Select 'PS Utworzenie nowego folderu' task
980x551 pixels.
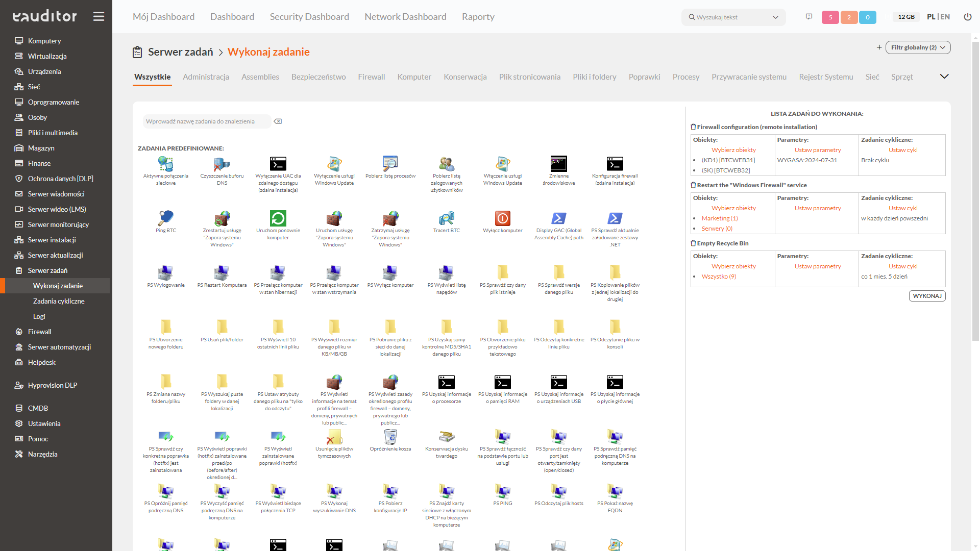[166, 328]
